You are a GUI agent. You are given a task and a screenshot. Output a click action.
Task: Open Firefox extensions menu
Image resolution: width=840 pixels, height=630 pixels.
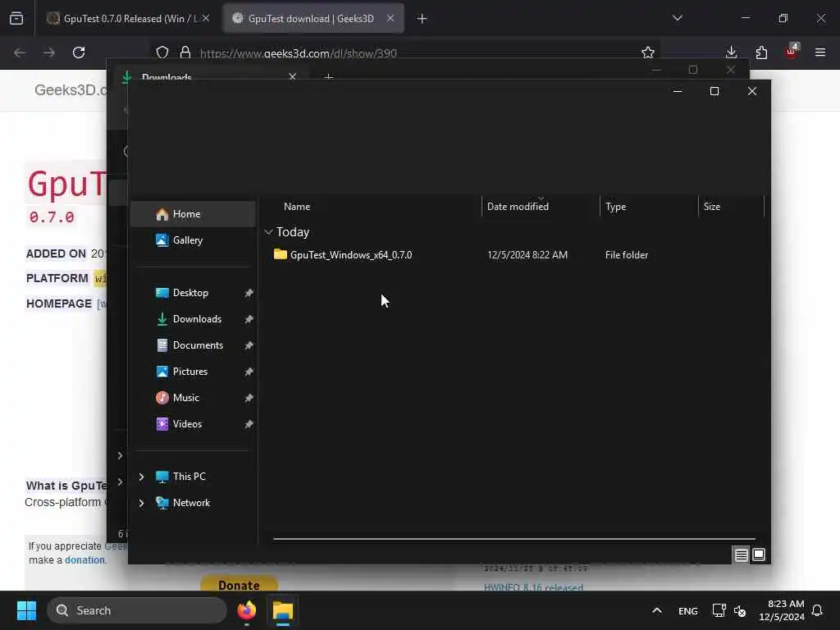point(761,52)
